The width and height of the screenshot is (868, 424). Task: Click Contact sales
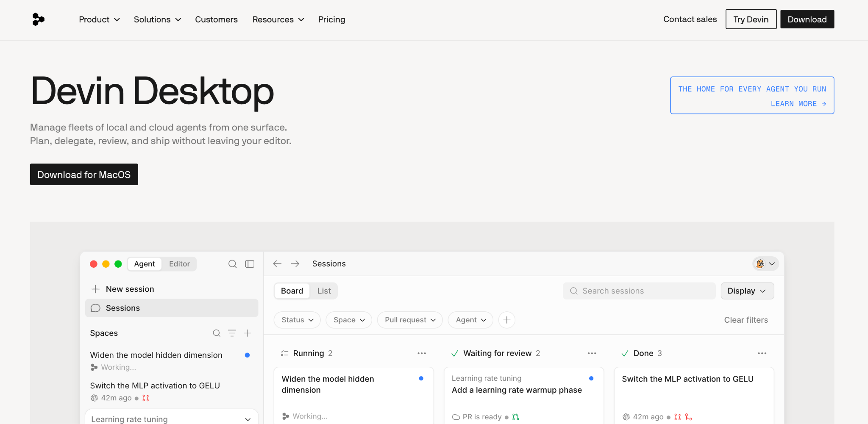coord(690,19)
